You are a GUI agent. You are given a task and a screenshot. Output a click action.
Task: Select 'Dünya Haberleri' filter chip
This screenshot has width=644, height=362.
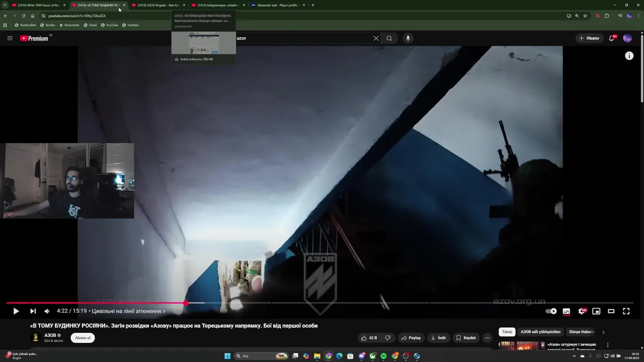[582, 332]
